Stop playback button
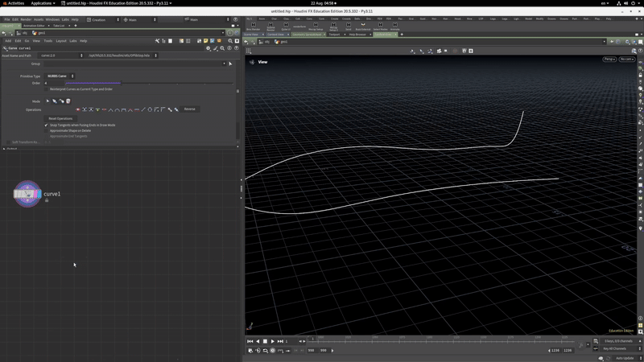The image size is (644, 362). tap(265, 341)
